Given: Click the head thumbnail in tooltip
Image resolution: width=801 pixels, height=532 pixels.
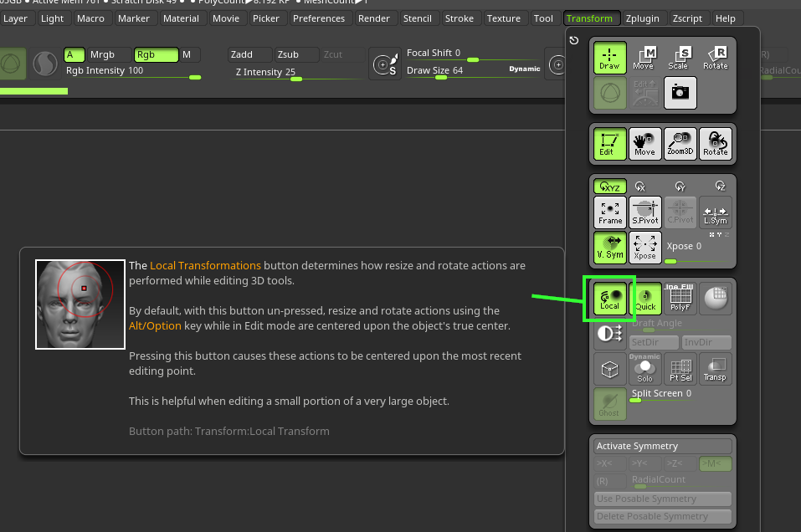Looking at the screenshot, I should click(x=80, y=304).
